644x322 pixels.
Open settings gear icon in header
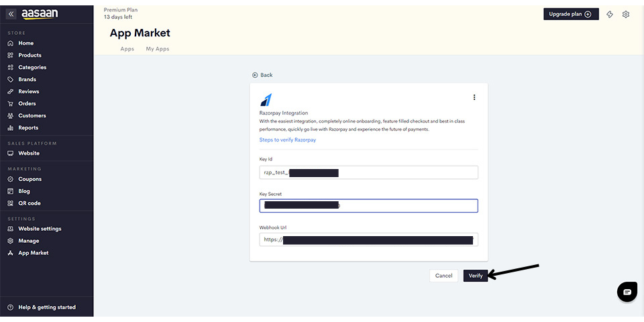[x=626, y=14]
